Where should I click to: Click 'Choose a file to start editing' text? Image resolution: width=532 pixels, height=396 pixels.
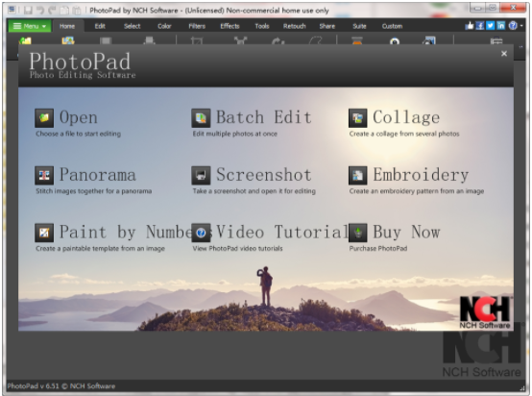[x=79, y=134]
